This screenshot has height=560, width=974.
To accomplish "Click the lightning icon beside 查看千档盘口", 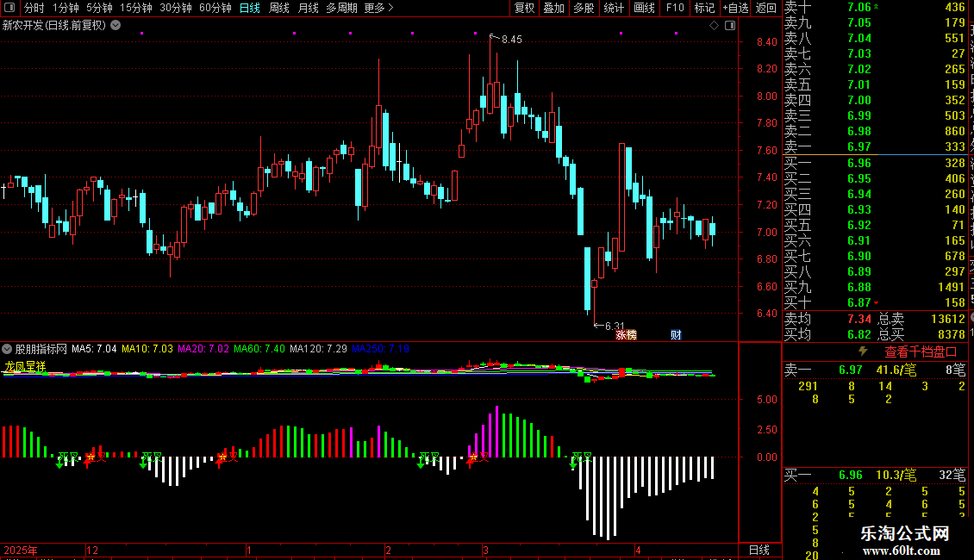I will pos(862,352).
